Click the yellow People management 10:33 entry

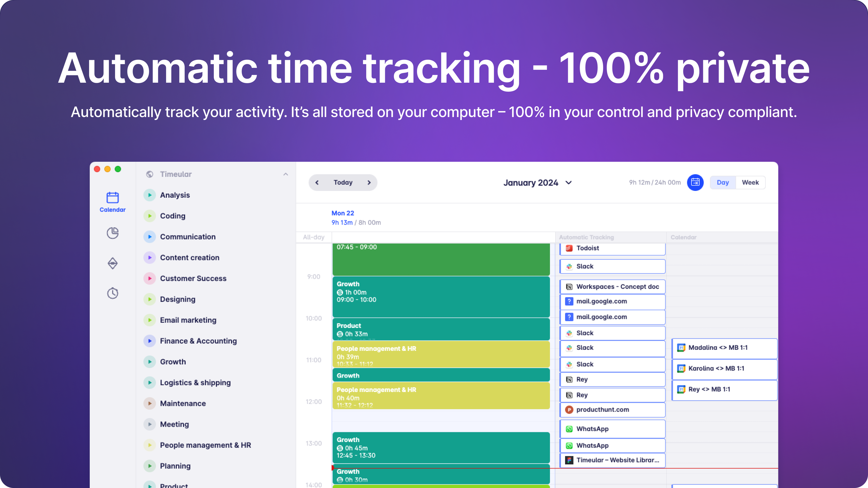[441, 354]
